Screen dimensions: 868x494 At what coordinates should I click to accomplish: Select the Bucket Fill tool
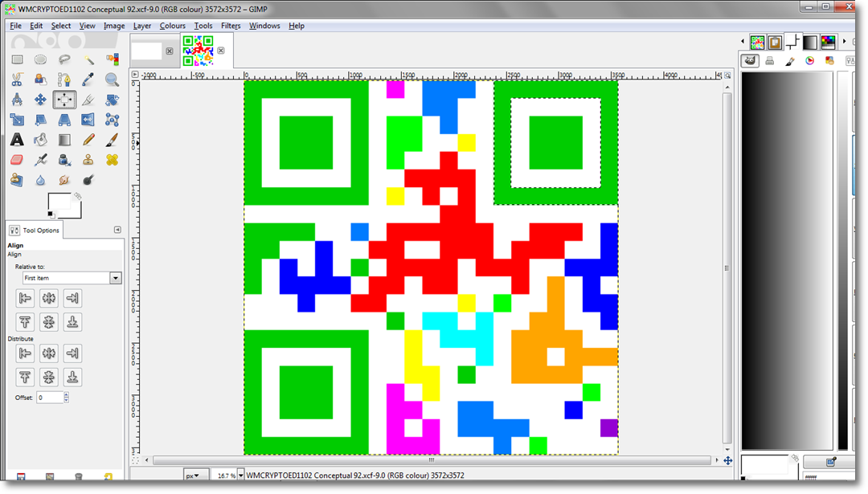(40, 140)
